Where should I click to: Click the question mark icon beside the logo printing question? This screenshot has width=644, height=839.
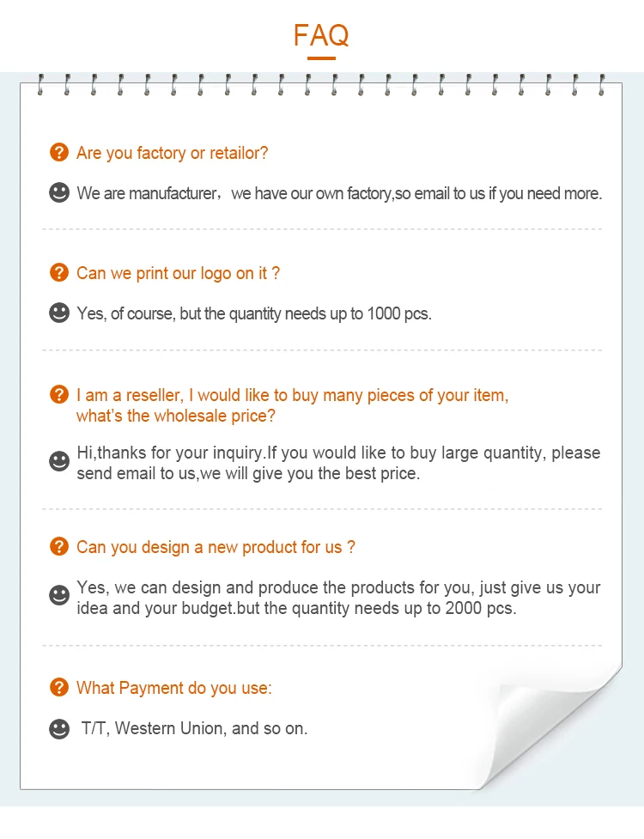(x=59, y=273)
